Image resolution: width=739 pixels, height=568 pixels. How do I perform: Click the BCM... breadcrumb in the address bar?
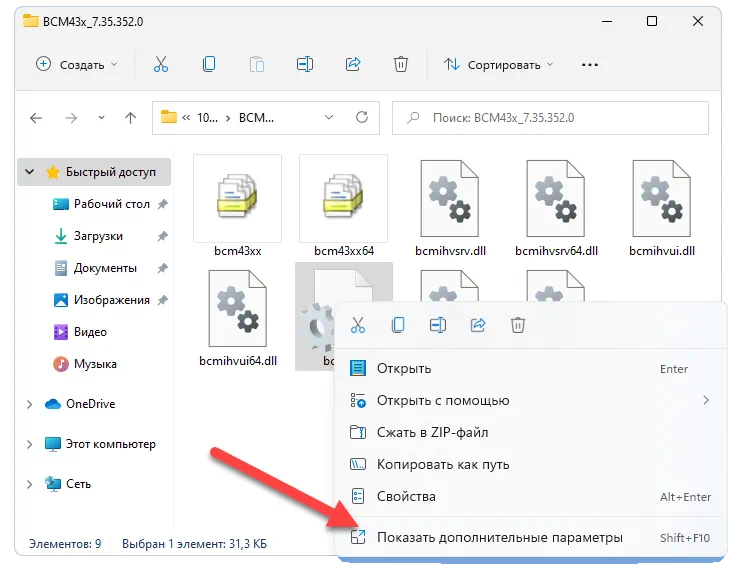256,118
